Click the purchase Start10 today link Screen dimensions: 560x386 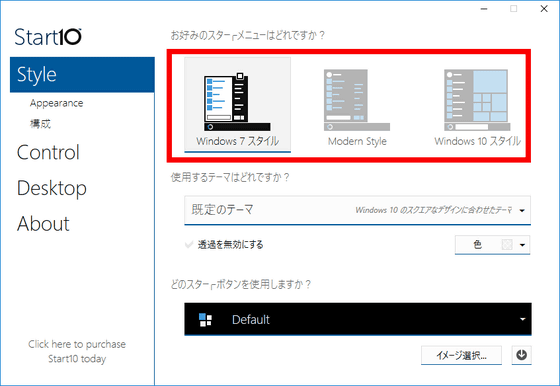[x=77, y=351]
